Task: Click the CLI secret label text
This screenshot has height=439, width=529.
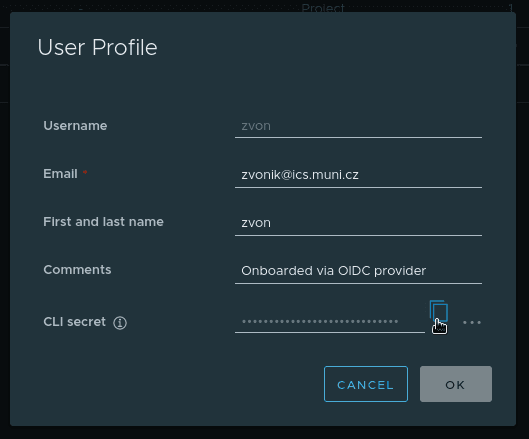Action: click(x=75, y=322)
